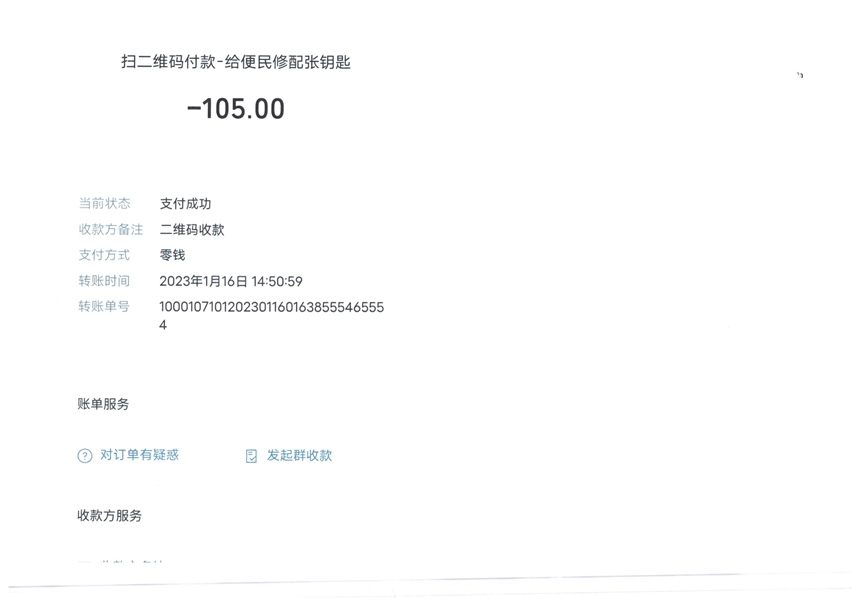Click the 零钱 payment method value
Screen dimensions: 860x606
[172, 255]
